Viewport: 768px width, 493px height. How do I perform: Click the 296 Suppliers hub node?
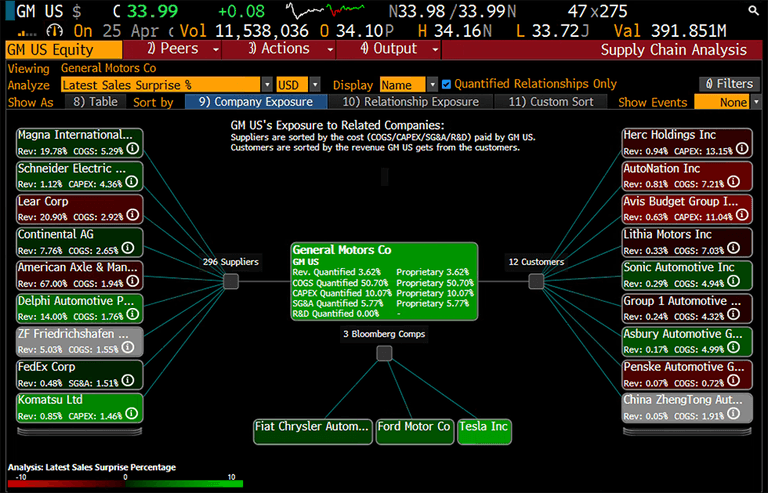pos(231,282)
